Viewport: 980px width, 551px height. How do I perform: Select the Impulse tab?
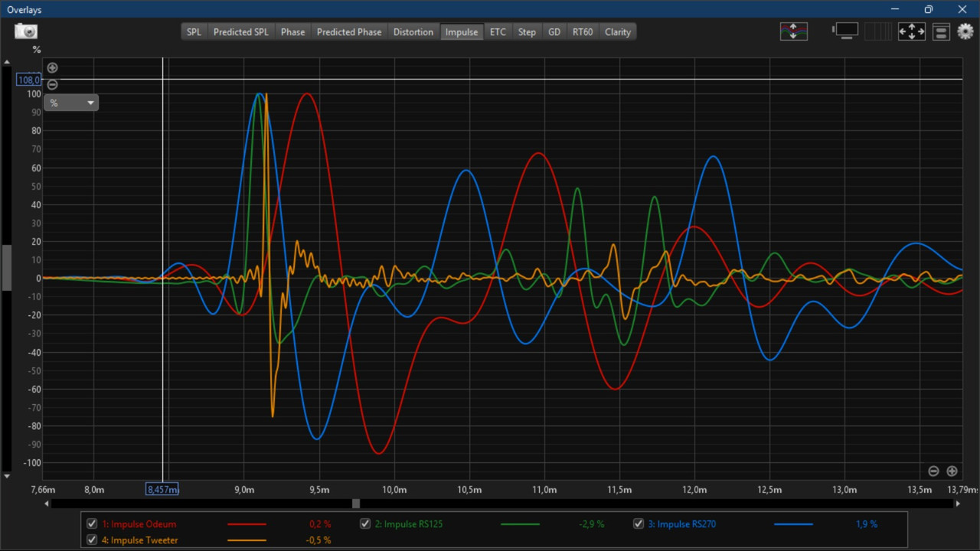tap(462, 31)
